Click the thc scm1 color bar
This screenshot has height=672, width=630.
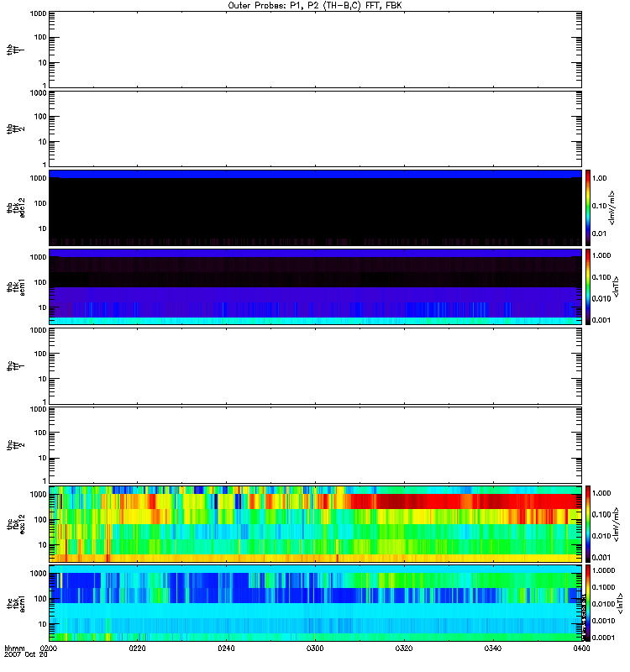590,602
